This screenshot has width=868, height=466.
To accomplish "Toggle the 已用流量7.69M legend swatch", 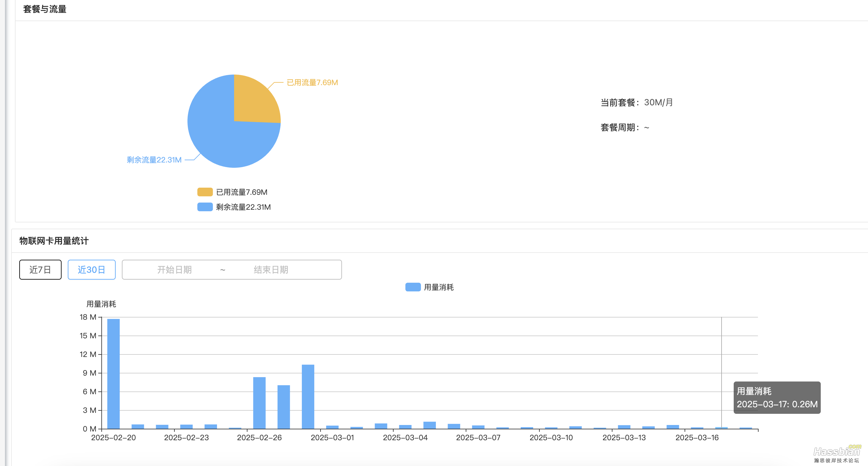I will 205,192.
